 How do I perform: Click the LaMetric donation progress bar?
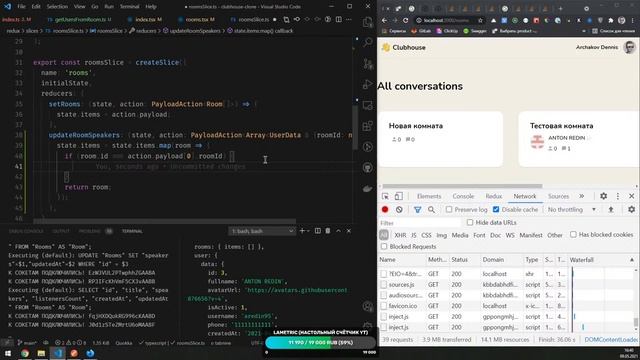coord(320,342)
